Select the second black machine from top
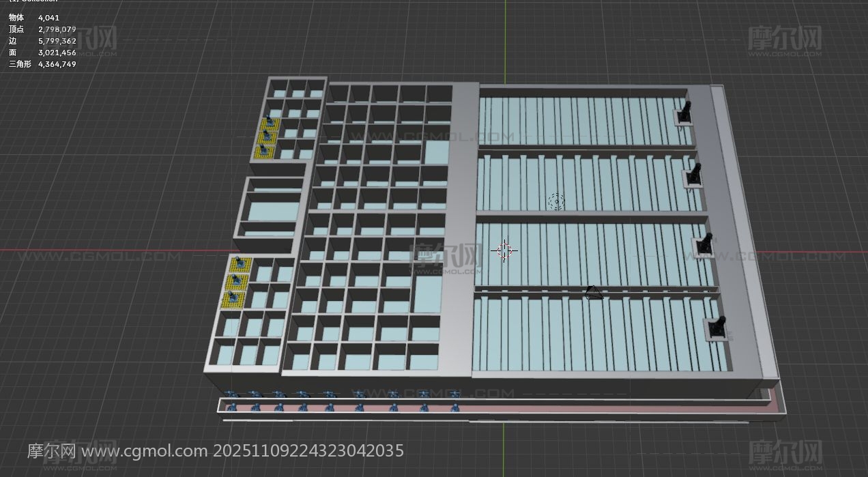Viewport: 868px width, 477px height. click(x=695, y=176)
